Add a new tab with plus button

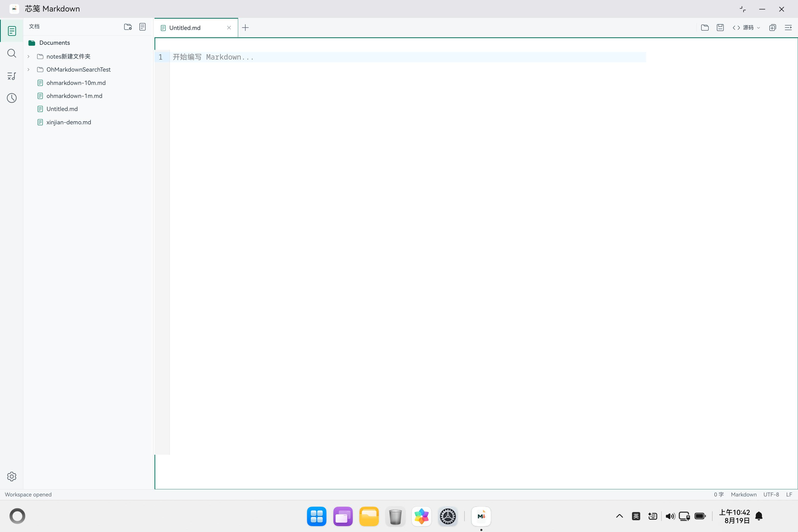pyautogui.click(x=245, y=27)
